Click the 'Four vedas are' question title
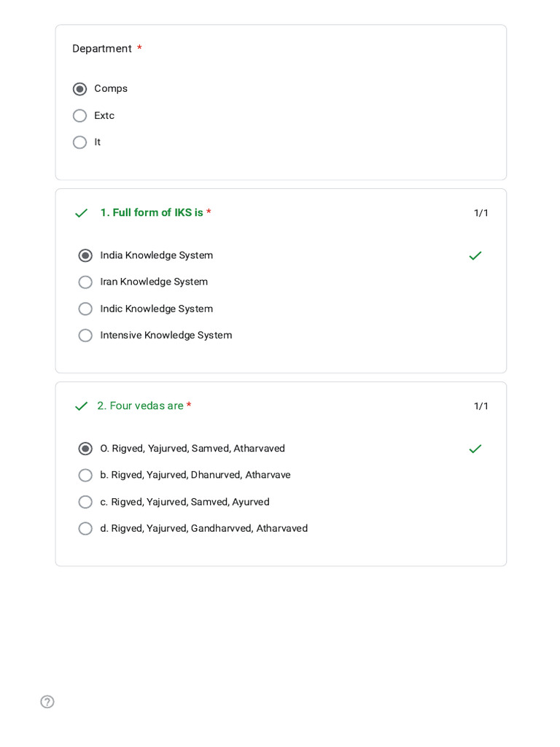This screenshot has width=560, height=747. 140,406
